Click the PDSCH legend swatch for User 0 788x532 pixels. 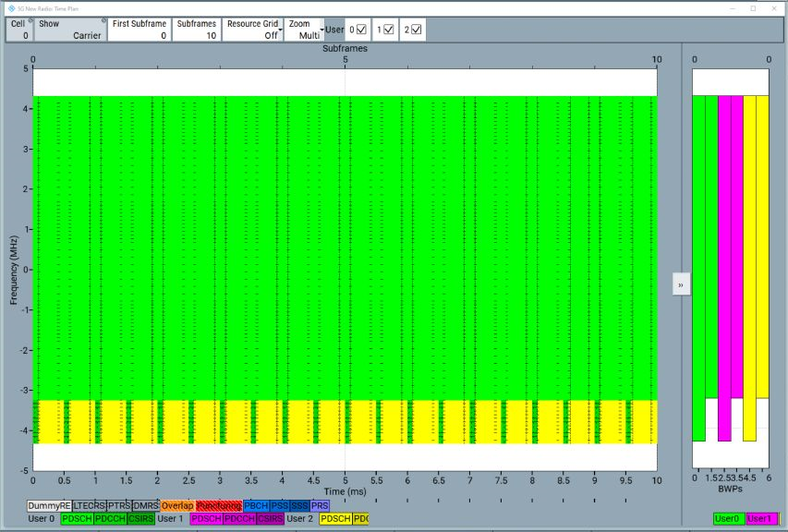click(x=77, y=518)
